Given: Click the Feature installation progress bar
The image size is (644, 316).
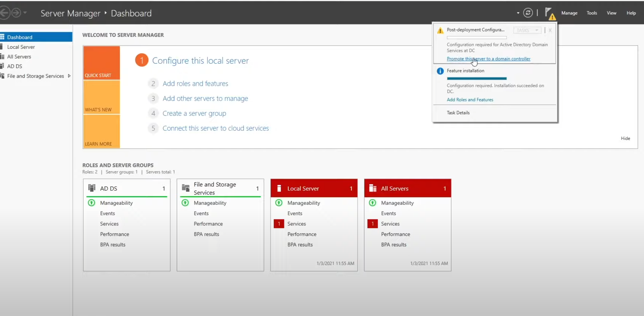Looking at the screenshot, I should tap(477, 78).
